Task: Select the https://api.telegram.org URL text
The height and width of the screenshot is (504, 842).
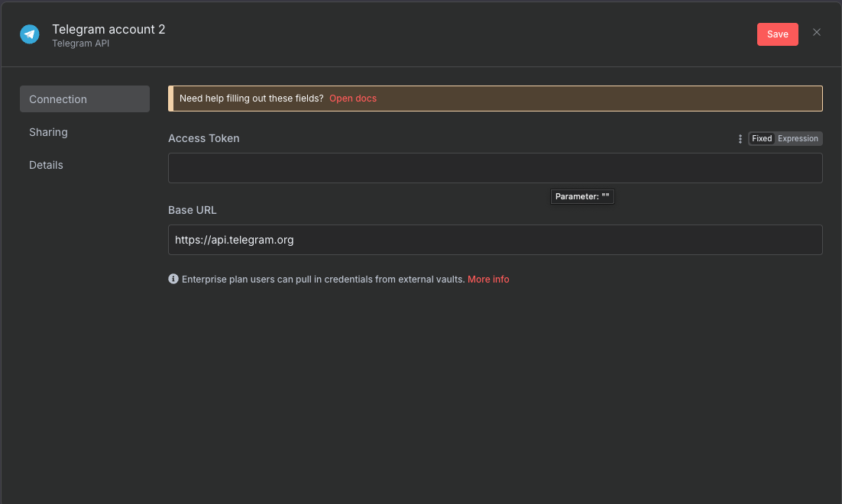Action: coord(234,240)
